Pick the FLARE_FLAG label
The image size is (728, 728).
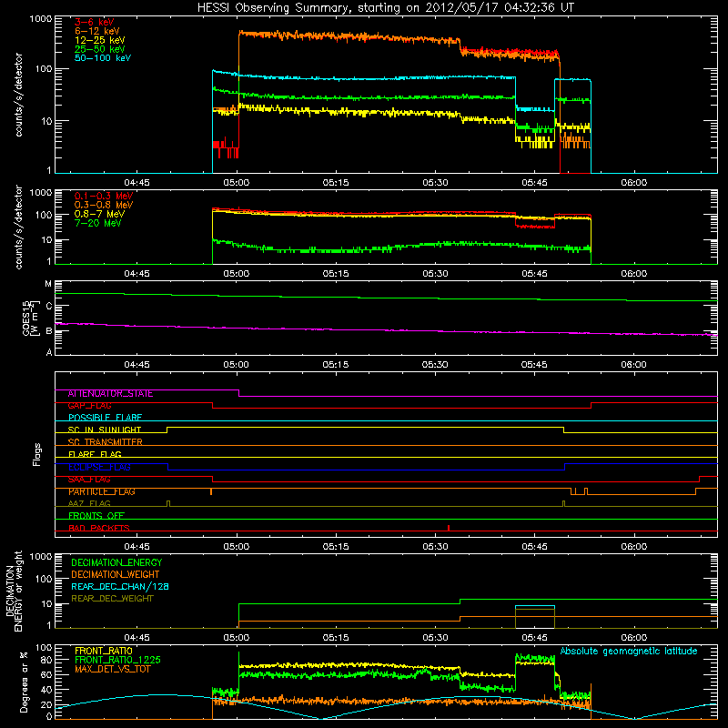click(95, 454)
